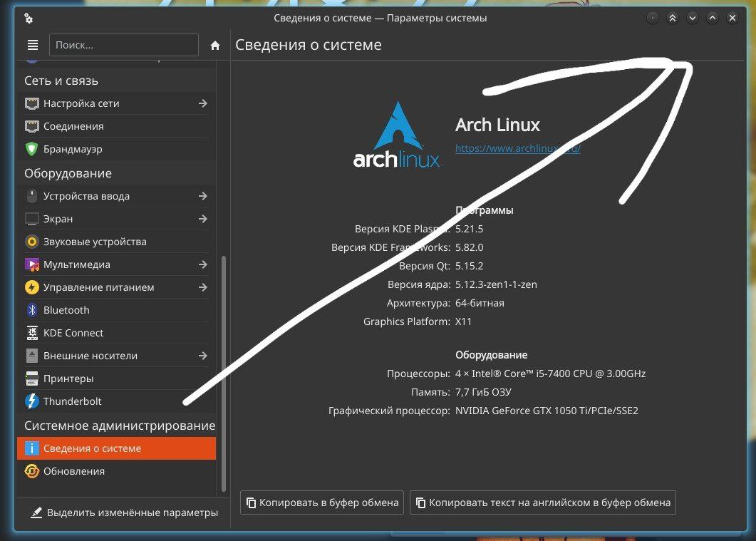This screenshot has height=541, width=756.
Task: Click the KDE Connect icon
Action: coord(32,333)
